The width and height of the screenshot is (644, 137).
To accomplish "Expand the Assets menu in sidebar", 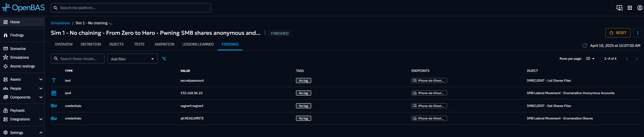I will tap(41, 80).
